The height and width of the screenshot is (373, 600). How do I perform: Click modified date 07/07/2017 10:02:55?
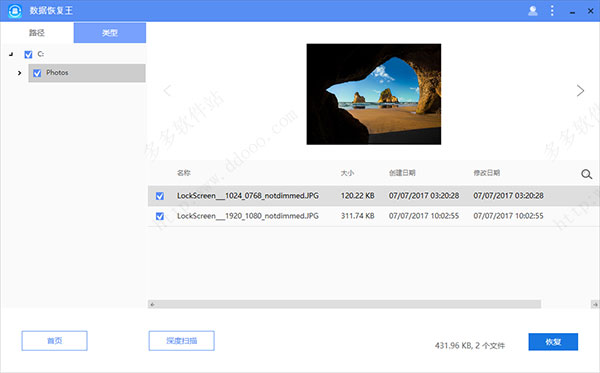click(509, 216)
